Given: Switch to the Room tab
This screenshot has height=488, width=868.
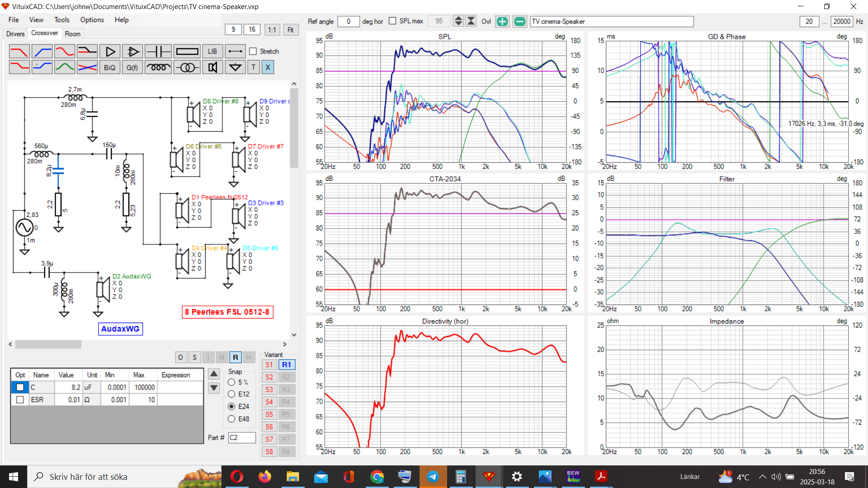Looking at the screenshot, I should 72,34.
